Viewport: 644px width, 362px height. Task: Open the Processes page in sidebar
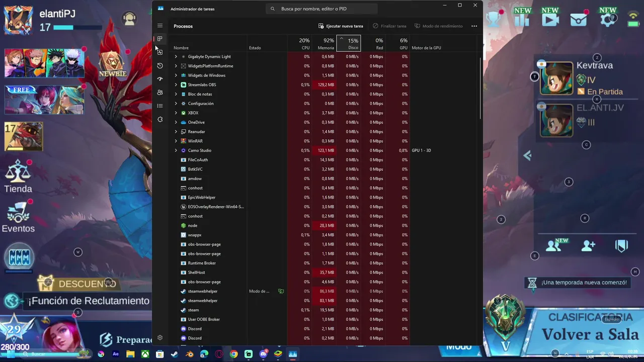pos(160,39)
